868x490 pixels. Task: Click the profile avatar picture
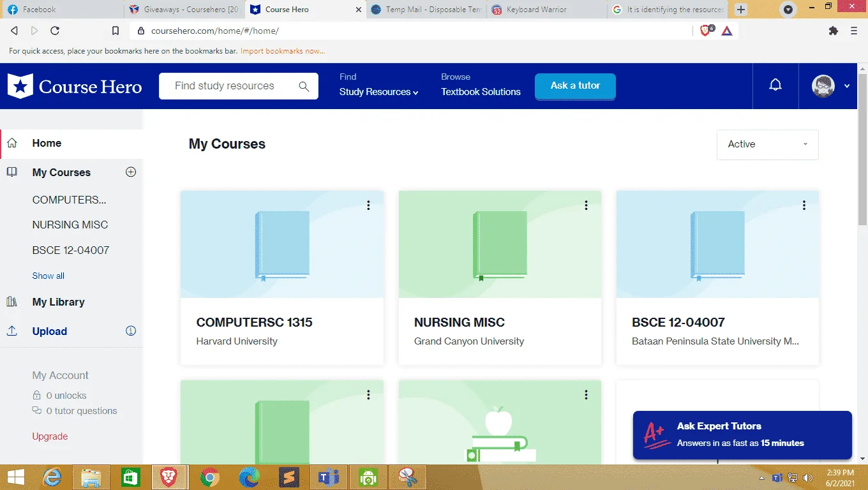(x=823, y=86)
